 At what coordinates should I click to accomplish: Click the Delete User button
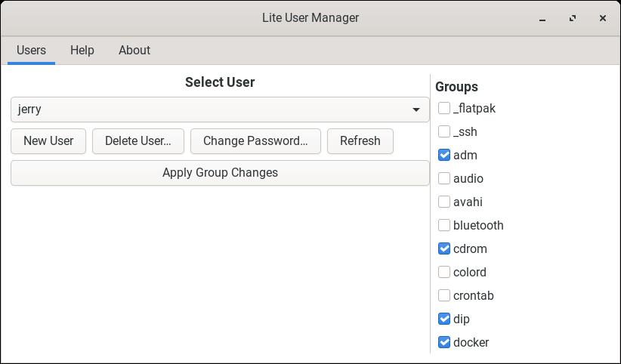[x=138, y=141]
